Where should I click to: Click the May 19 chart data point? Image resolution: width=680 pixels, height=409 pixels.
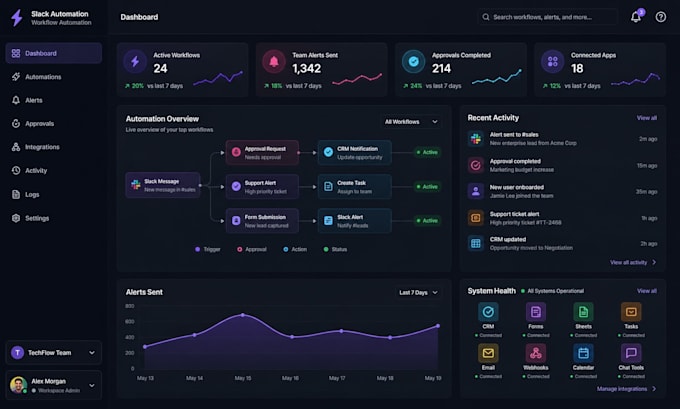tap(438, 326)
